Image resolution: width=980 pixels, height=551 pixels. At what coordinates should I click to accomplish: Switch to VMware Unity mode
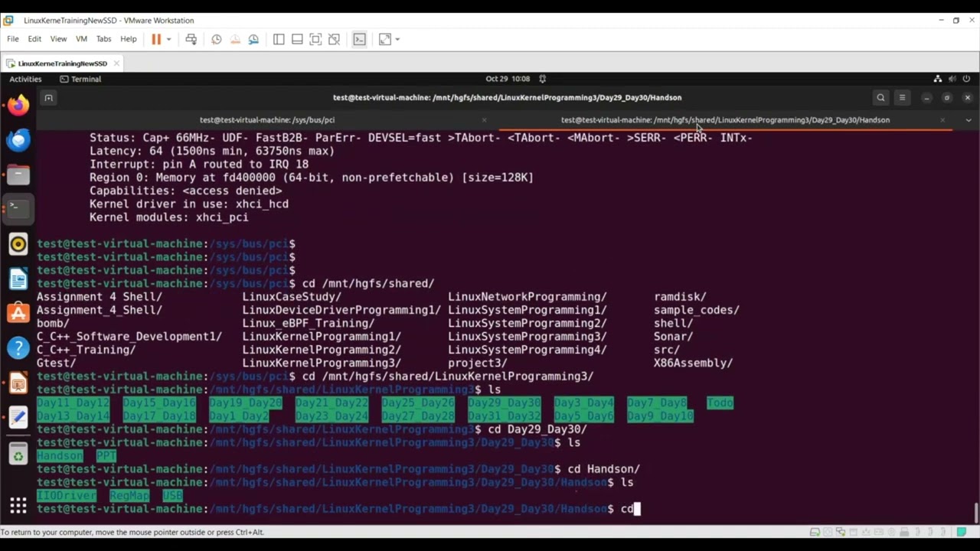point(334,39)
